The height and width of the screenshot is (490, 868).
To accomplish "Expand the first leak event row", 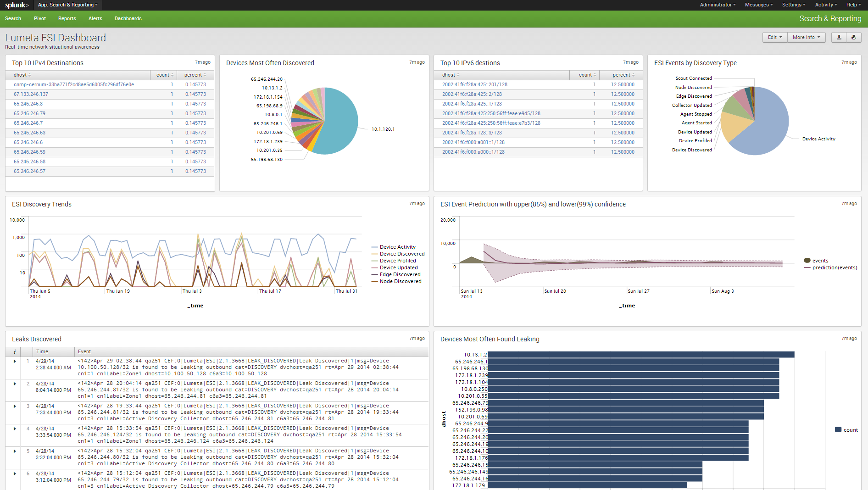I will 15,361.
